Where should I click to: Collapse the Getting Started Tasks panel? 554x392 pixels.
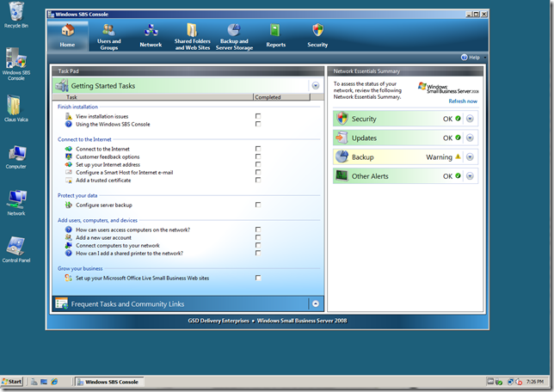click(x=316, y=86)
